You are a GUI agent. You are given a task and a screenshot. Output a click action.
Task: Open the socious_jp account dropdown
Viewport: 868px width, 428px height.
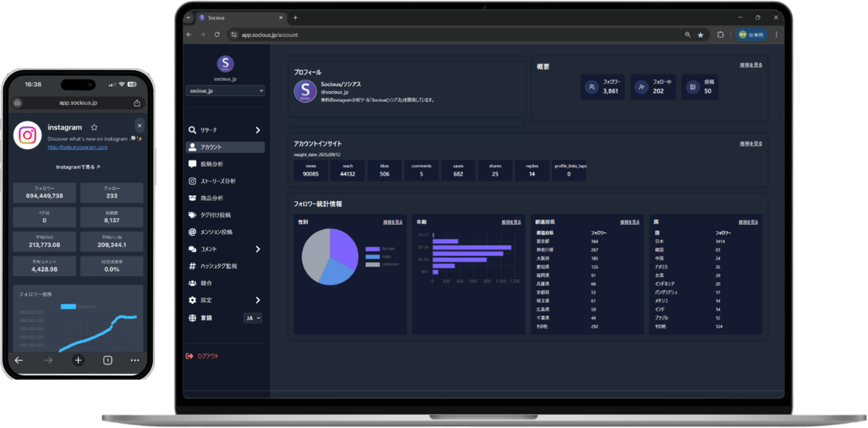tap(226, 91)
